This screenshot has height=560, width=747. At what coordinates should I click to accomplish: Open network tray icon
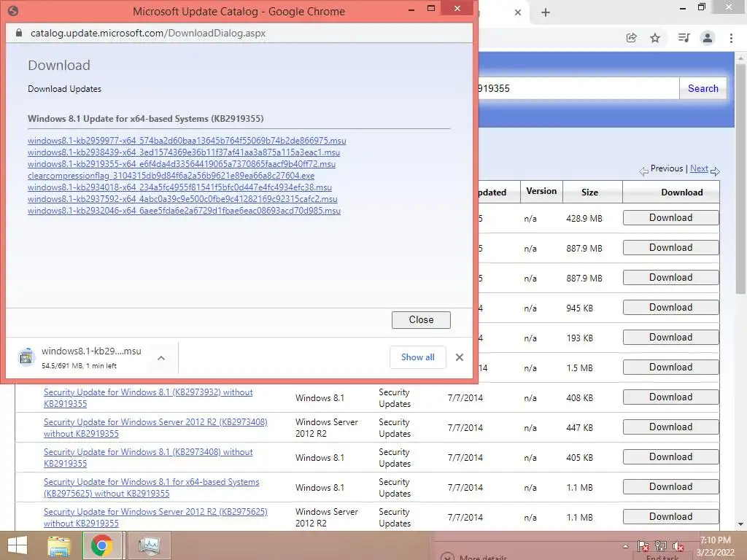pos(661,546)
